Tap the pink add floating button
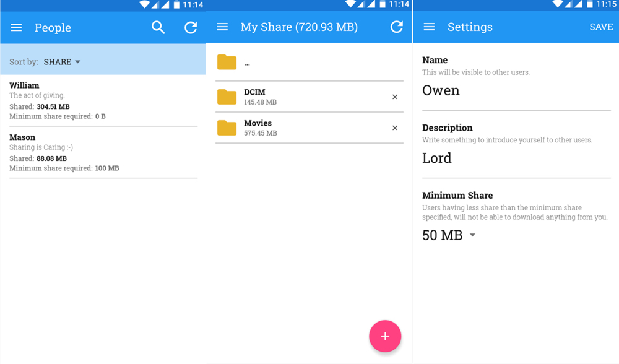 pos(385,336)
